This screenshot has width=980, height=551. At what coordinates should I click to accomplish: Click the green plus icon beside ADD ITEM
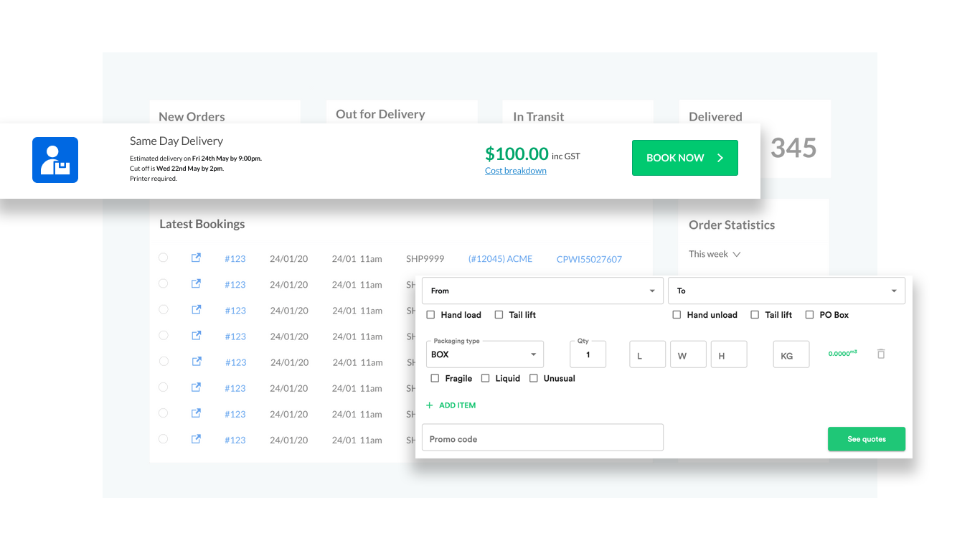coord(430,405)
